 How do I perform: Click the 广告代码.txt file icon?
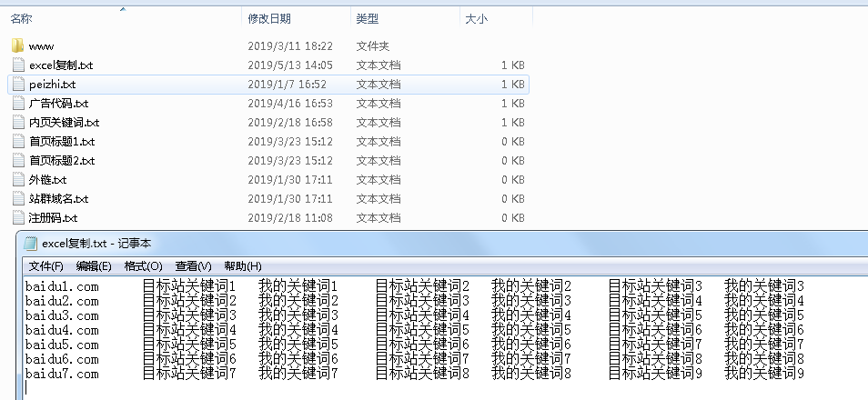[18, 103]
